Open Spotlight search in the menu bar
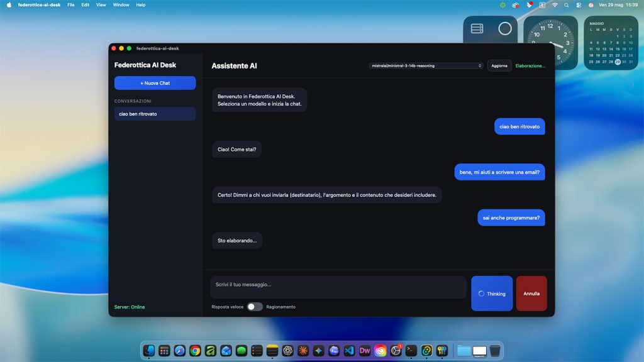644x362 pixels. click(x=567, y=5)
